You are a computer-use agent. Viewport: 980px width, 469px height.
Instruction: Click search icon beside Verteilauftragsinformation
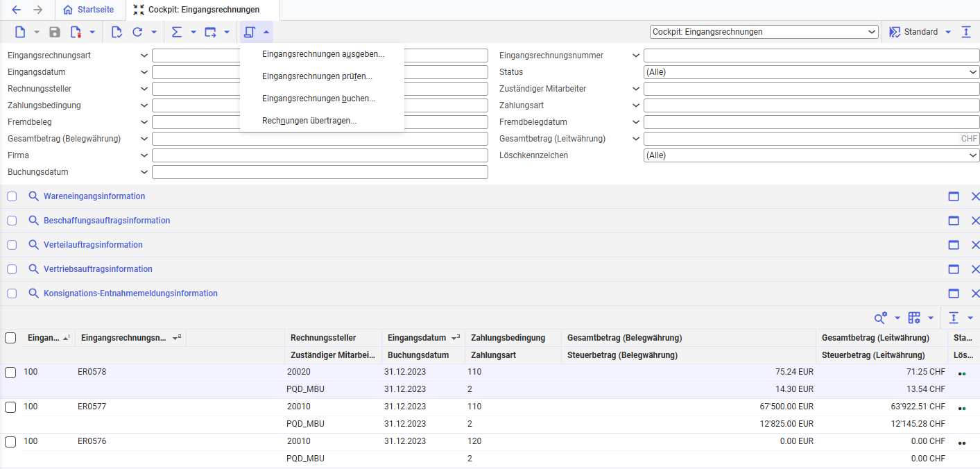click(x=33, y=245)
